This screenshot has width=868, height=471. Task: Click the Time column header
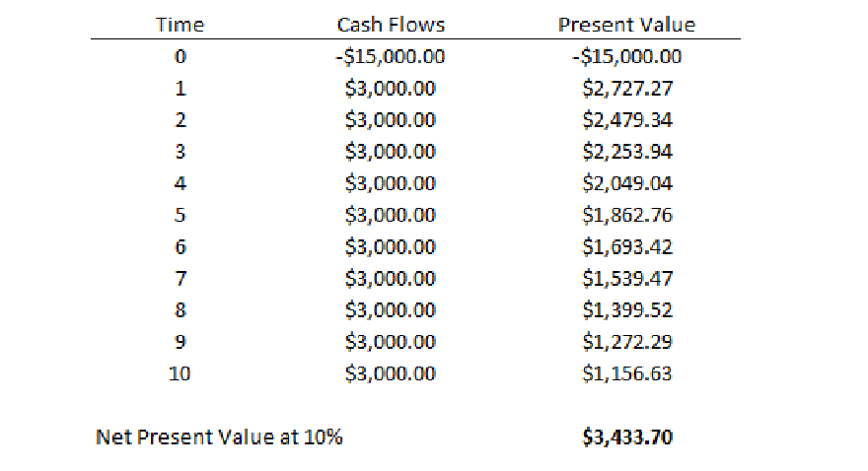pyautogui.click(x=180, y=25)
